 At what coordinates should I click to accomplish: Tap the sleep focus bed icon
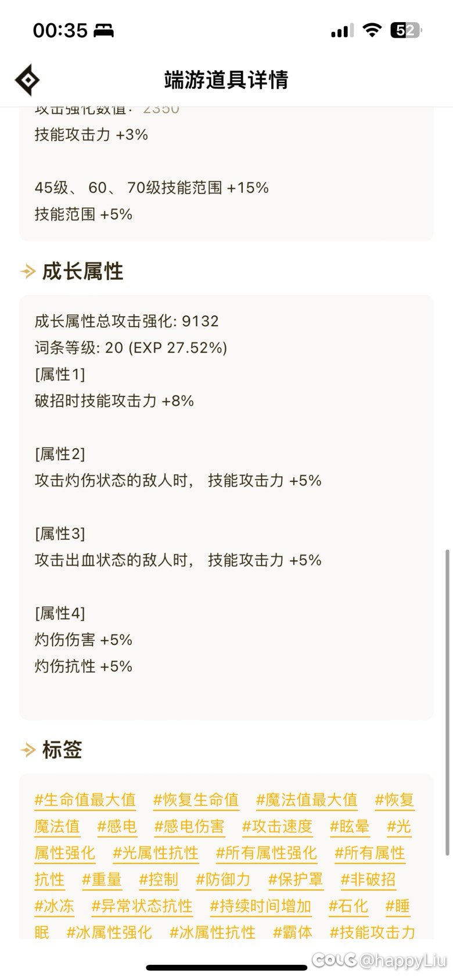click(x=104, y=31)
